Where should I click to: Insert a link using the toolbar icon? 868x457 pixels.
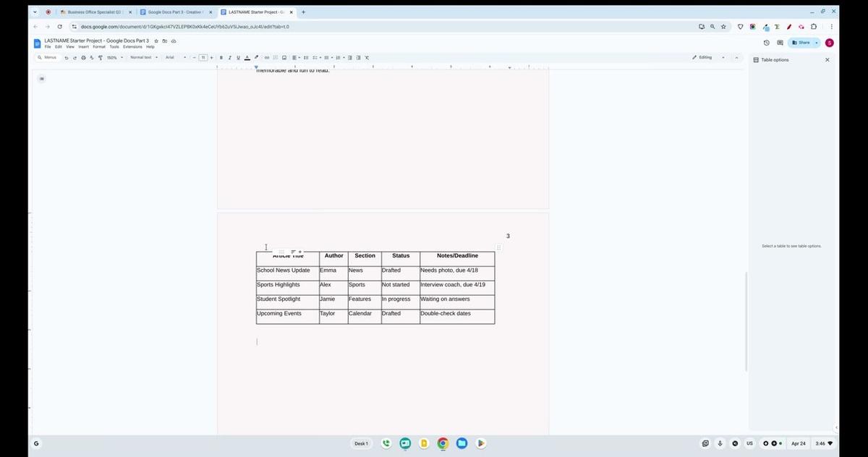pyautogui.click(x=266, y=57)
